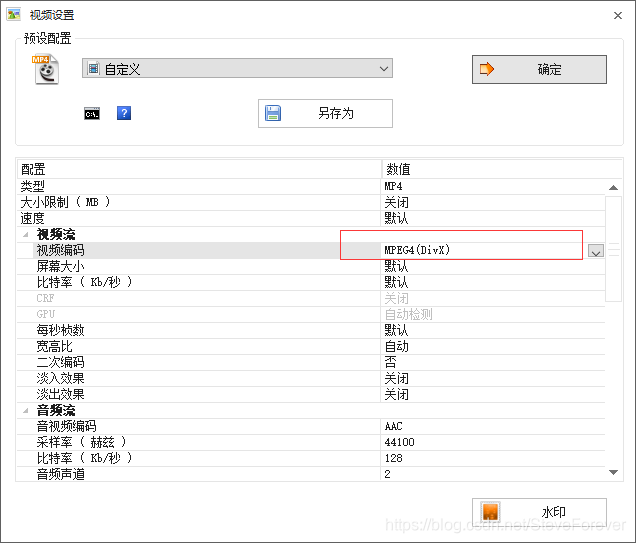Click the 默认 value of 屏幕大小
The height and width of the screenshot is (543, 636).
click(x=396, y=266)
